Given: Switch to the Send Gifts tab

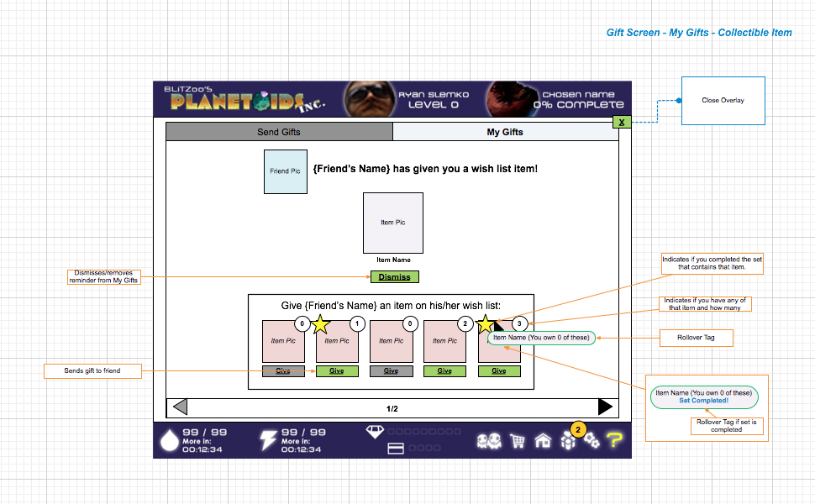Looking at the screenshot, I should point(279,132).
